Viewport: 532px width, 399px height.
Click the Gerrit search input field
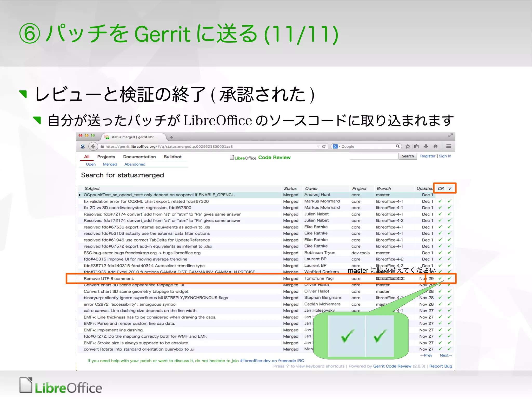coord(374,156)
